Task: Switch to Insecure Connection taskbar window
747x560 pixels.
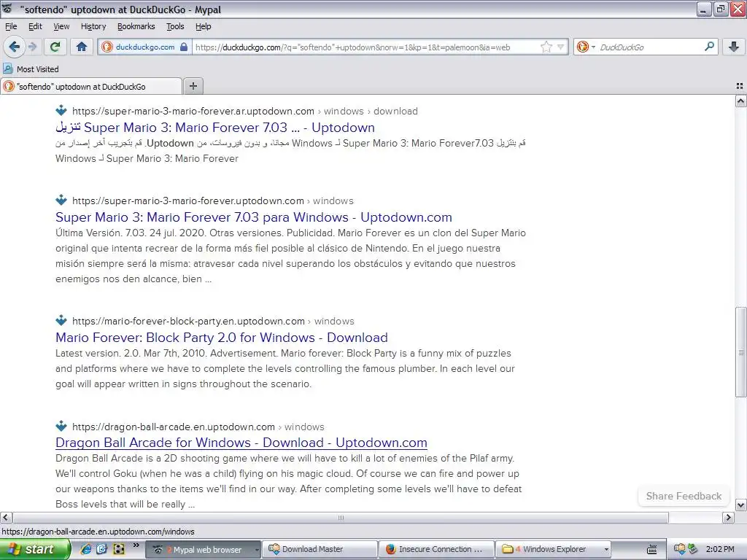Action: coord(437,550)
